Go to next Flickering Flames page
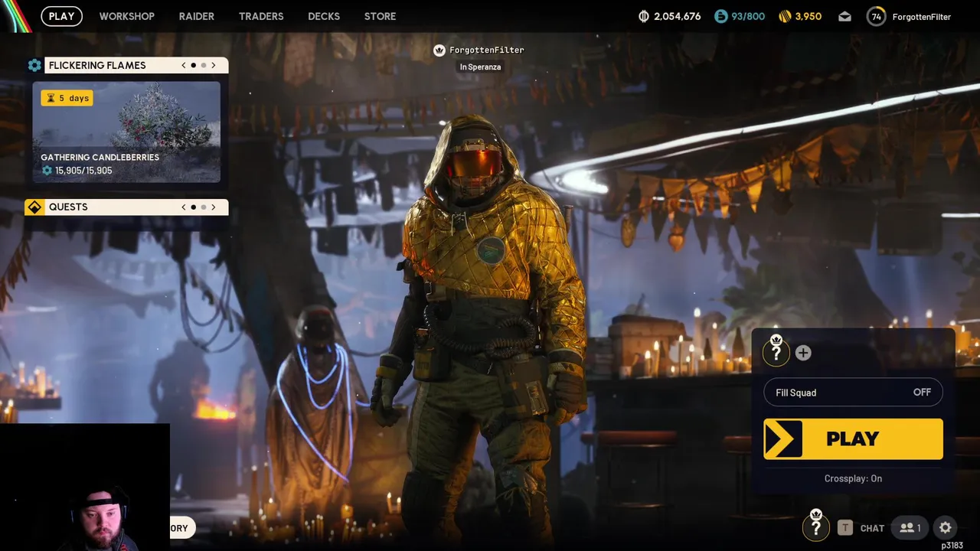Viewport: 980px width, 551px height. 214,65
